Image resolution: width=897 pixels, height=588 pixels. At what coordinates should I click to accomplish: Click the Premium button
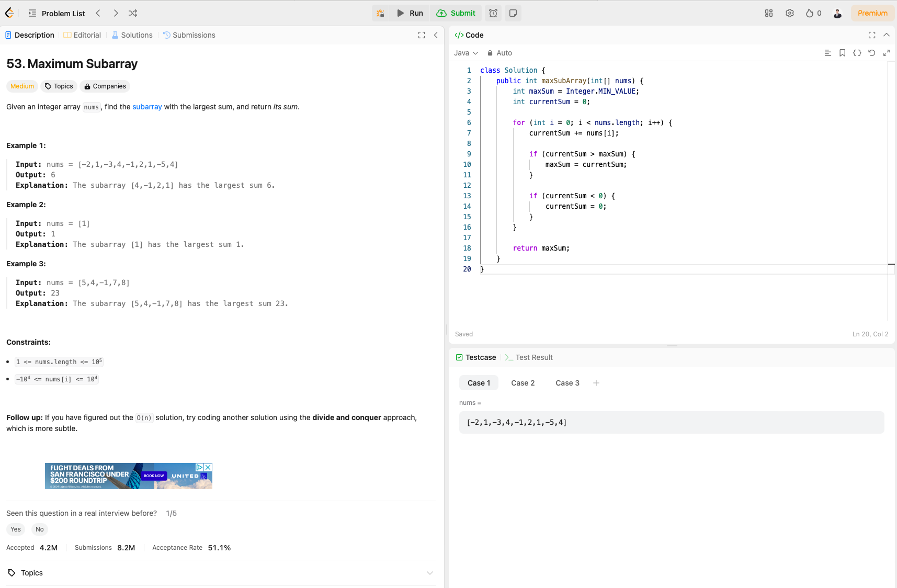click(872, 13)
